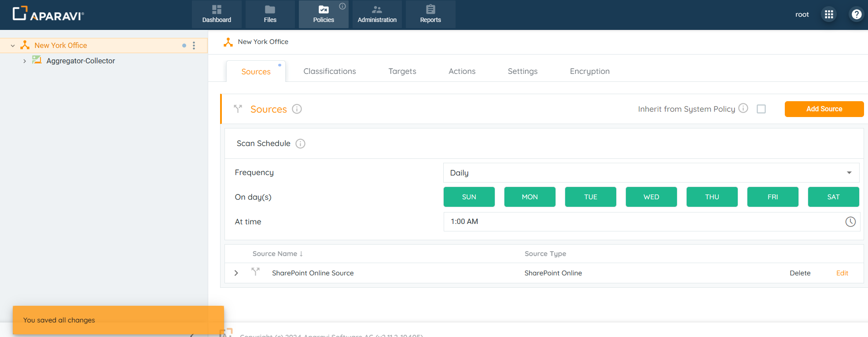Switch to the Classifications tab
The width and height of the screenshot is (868, 337).
(329, 71)
